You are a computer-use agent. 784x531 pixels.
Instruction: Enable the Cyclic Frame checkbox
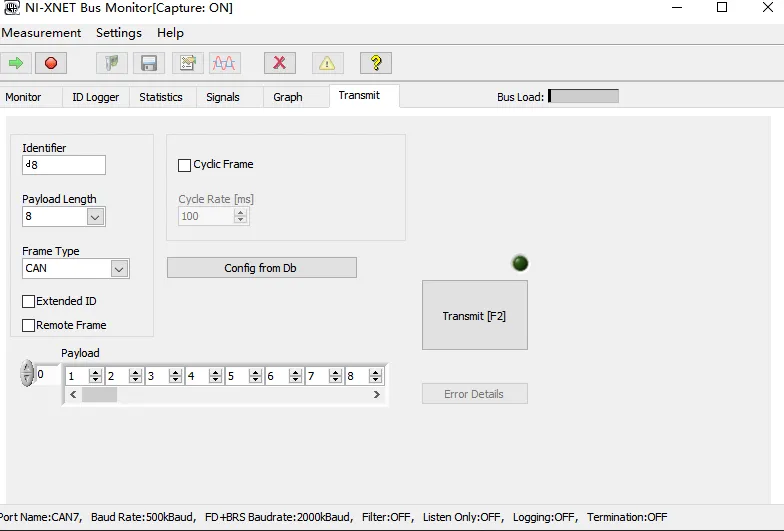click(x=184, y=165)
